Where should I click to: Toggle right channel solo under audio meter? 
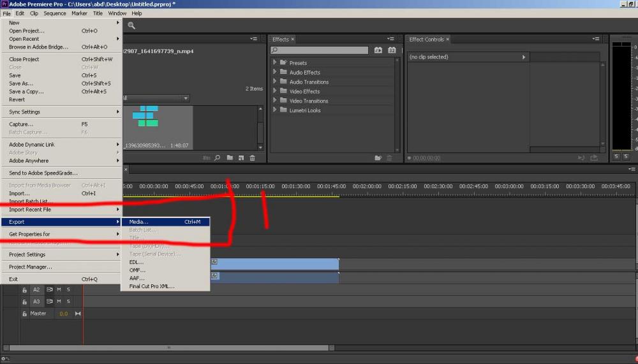627,156
